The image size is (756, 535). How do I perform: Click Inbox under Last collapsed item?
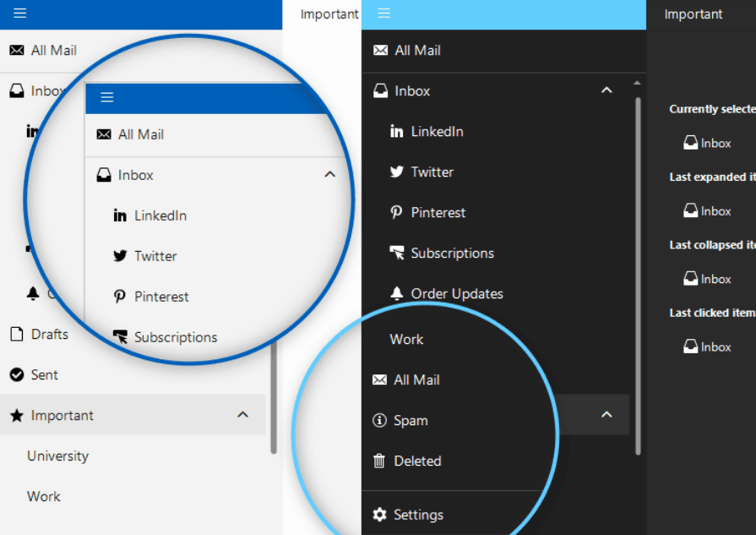coord(707,279)
